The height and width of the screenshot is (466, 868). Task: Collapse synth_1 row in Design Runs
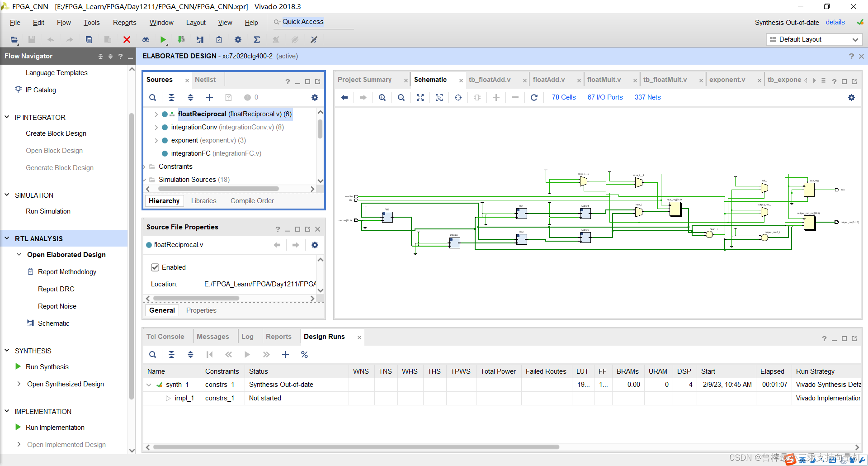tap(149, 385)
